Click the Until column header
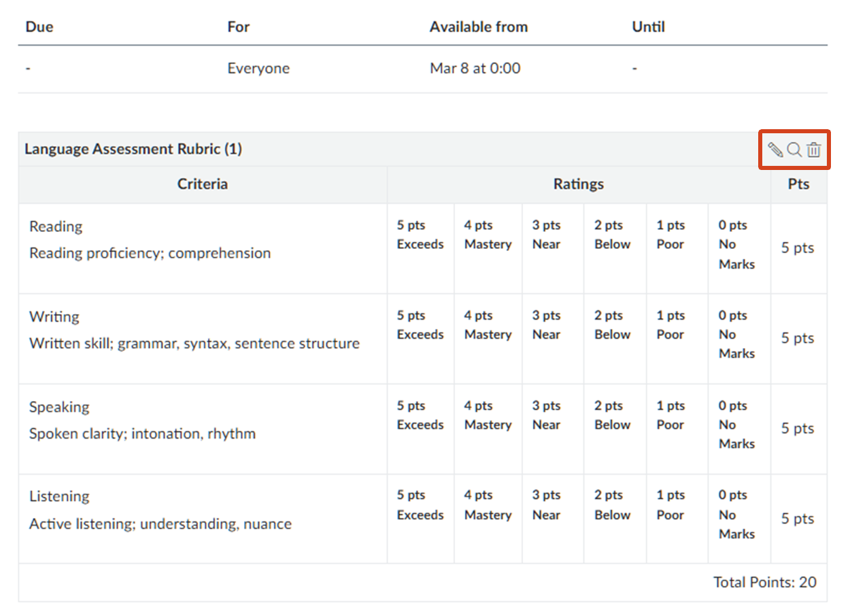This screenshot has width=850, height=616. (649, 27)
